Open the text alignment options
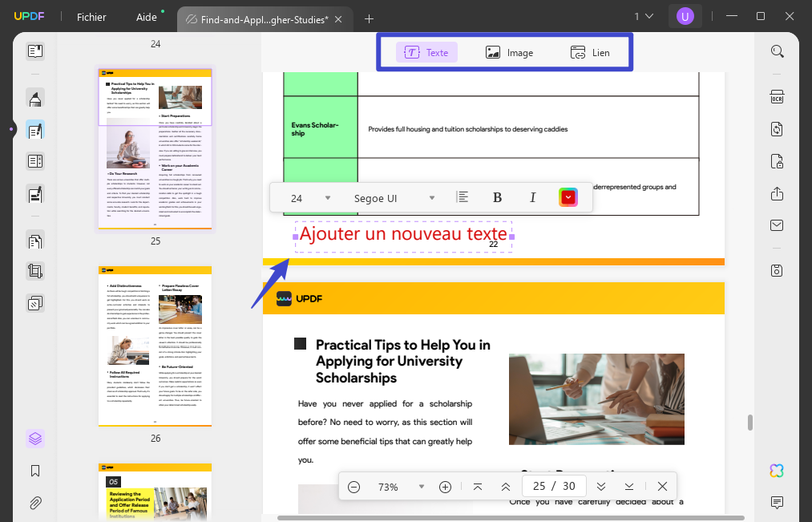The height and width of the screenshot is (522, 812). [x=462, y=197]
